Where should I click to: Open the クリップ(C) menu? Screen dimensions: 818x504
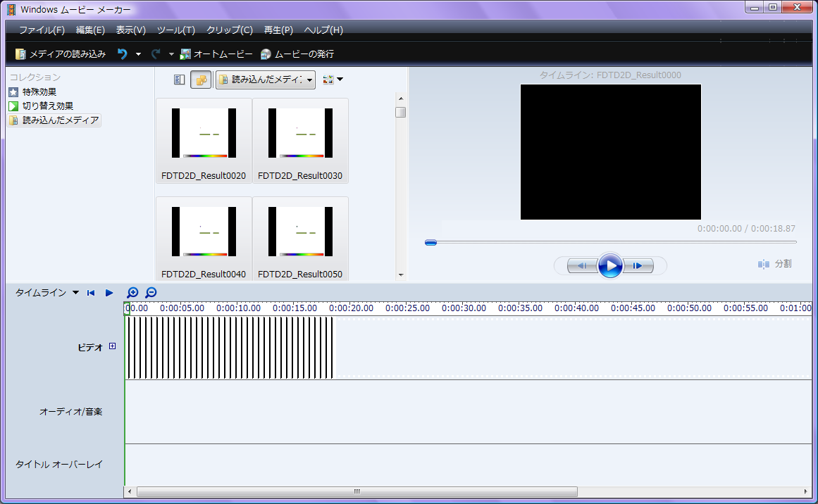[229, 30]
